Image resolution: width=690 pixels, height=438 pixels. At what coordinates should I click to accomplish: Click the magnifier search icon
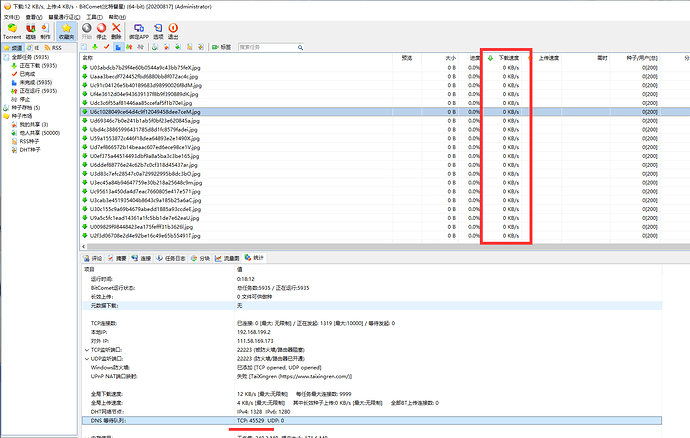tap(300, 47)
